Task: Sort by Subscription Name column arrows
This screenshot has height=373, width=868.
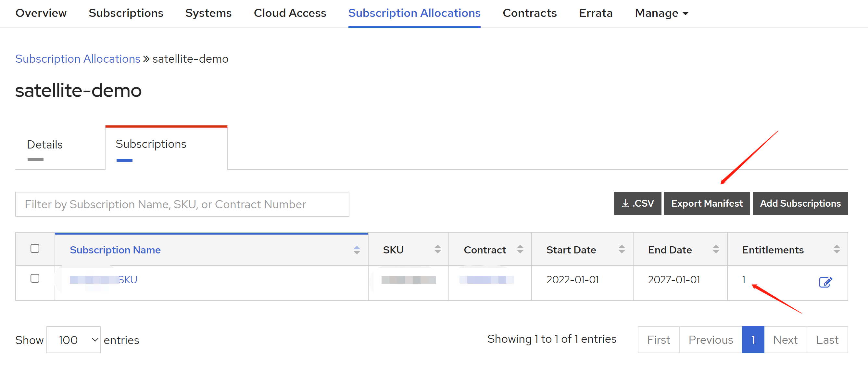Action: click(357, 250)
